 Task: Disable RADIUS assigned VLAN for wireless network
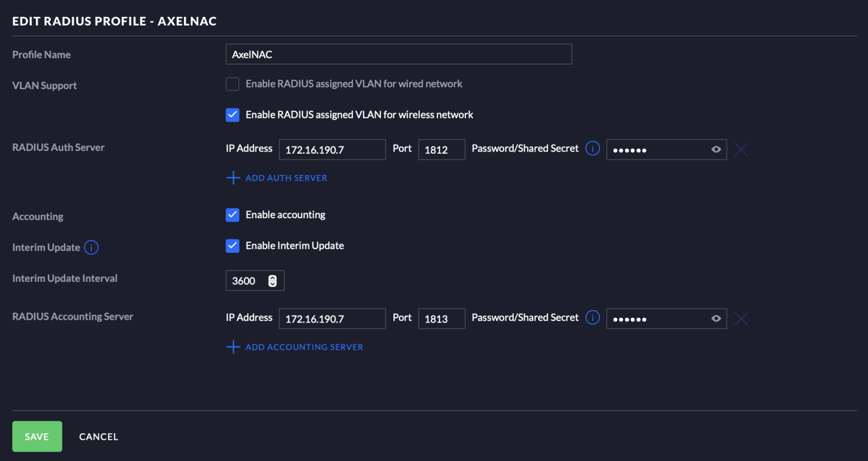(x=233, y=115)
